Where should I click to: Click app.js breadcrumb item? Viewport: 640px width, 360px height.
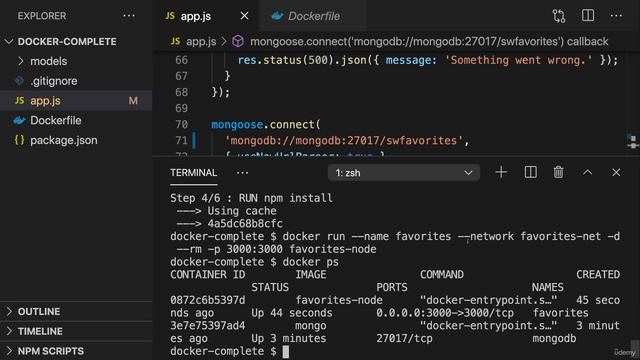201,42
